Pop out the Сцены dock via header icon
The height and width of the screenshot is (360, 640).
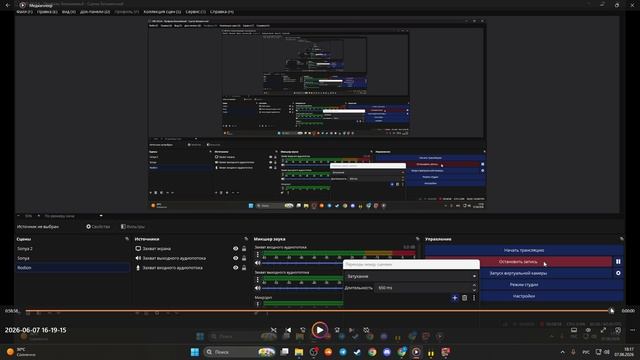pos(127,239)
